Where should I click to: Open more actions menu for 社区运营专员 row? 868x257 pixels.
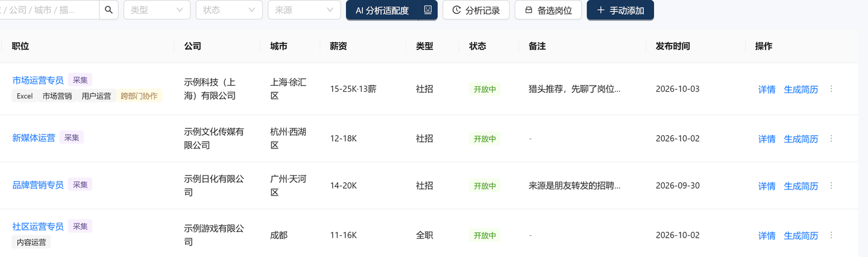pos(831,235)
